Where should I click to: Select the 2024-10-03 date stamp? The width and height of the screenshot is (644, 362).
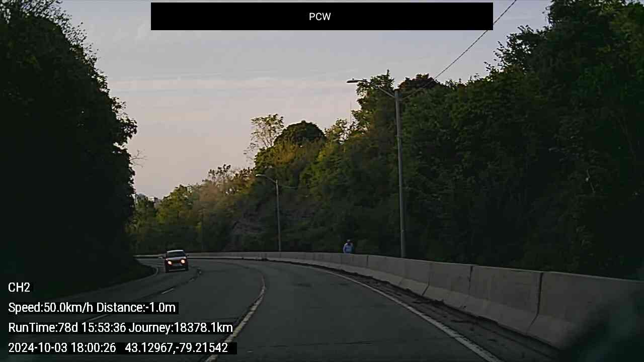(39, 348)
